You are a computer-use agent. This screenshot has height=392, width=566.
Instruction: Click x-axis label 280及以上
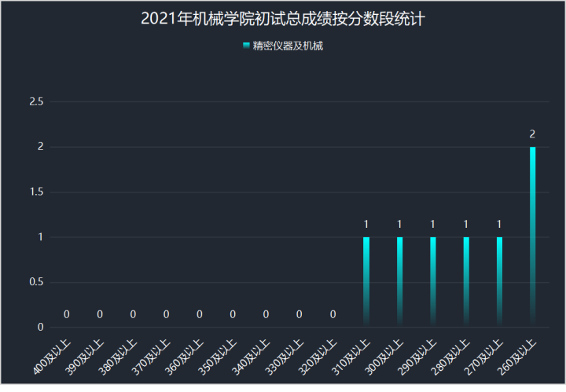pos(450,357)
